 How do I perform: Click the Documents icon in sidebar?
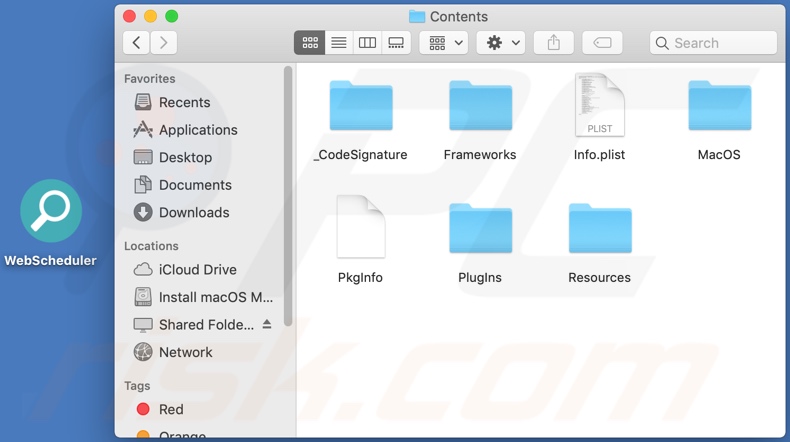pos(143,185)
